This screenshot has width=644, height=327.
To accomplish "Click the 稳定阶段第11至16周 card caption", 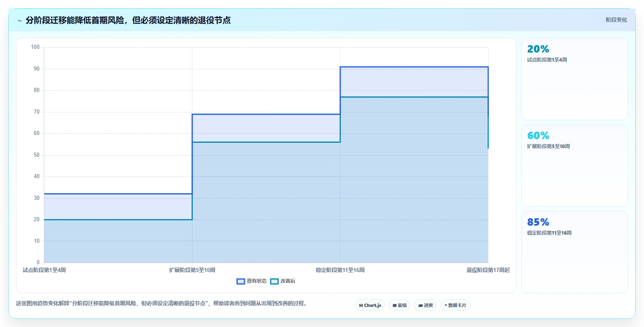I will pyautogui.click(x=549, y=233).
